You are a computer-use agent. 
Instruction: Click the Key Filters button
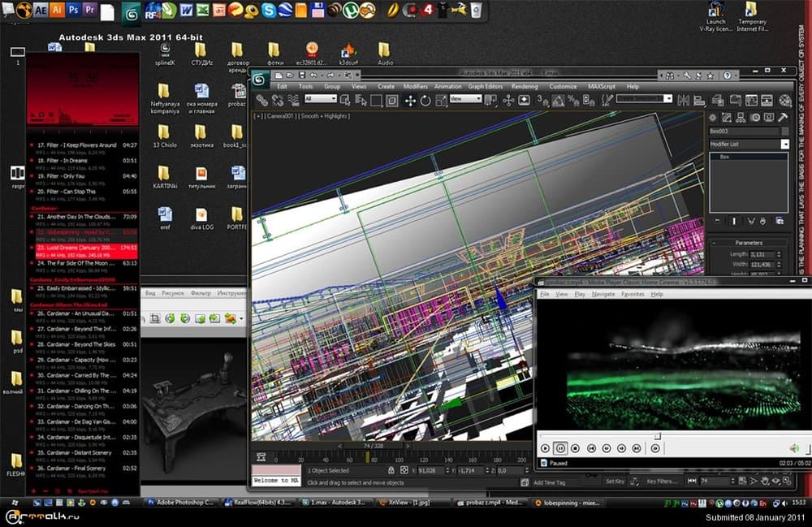click(662, 482)
